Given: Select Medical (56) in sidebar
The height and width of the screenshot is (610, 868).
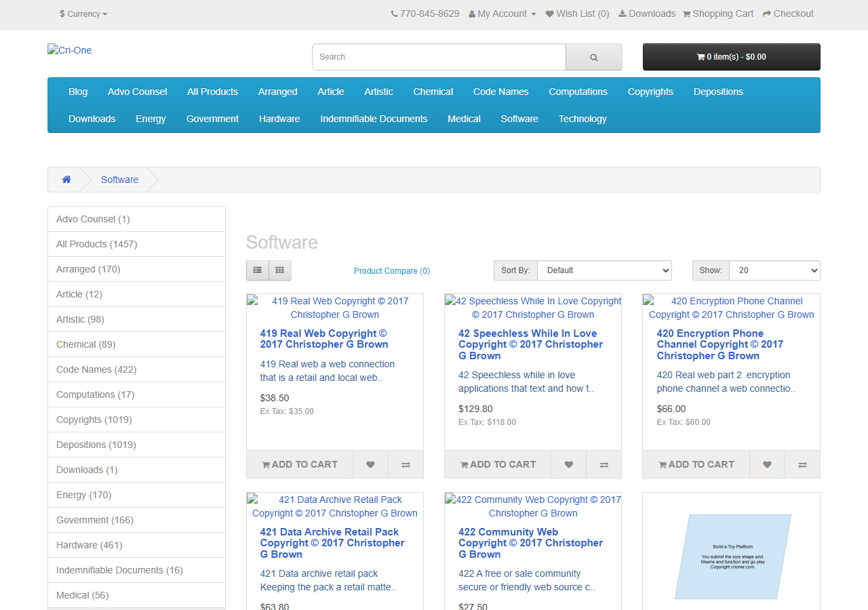Looking at the screenshot, I should [136, 595].
